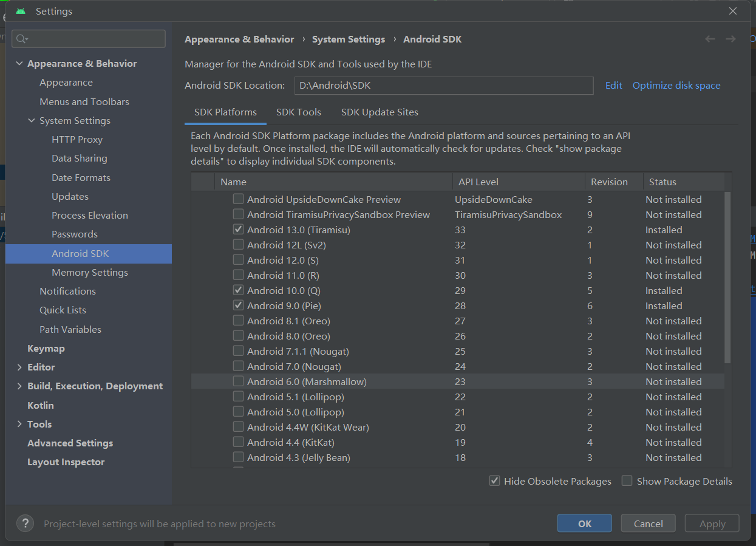Expand Build, Execution, Deployment
This screenshot has width=756, height=546.
(x=19, y=386)
